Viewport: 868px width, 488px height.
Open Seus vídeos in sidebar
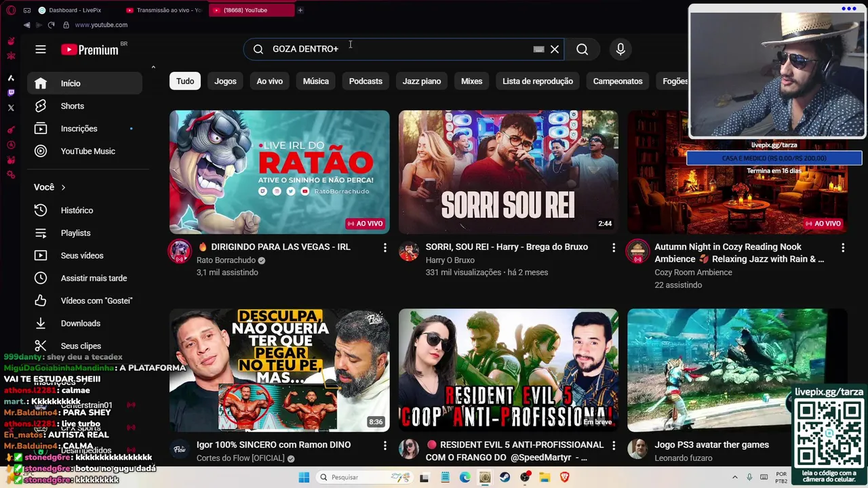click(85, 256)
